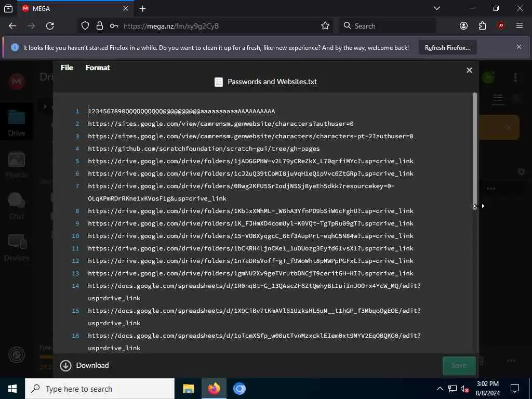Click the Firefox Search box
The width and height of the screenshot is (532, 399).
tap(388, 26)
